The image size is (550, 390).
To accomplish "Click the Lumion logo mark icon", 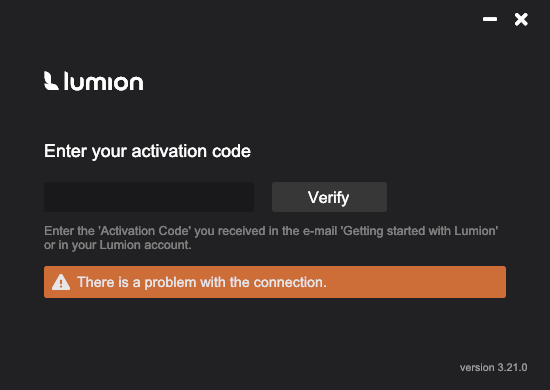I will [51, 81].
